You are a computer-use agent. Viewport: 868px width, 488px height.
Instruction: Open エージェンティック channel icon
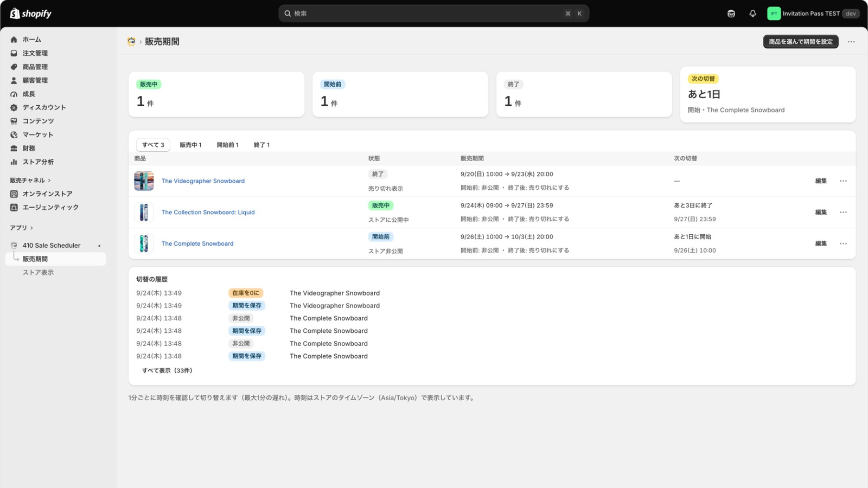(x=14, y=207)
